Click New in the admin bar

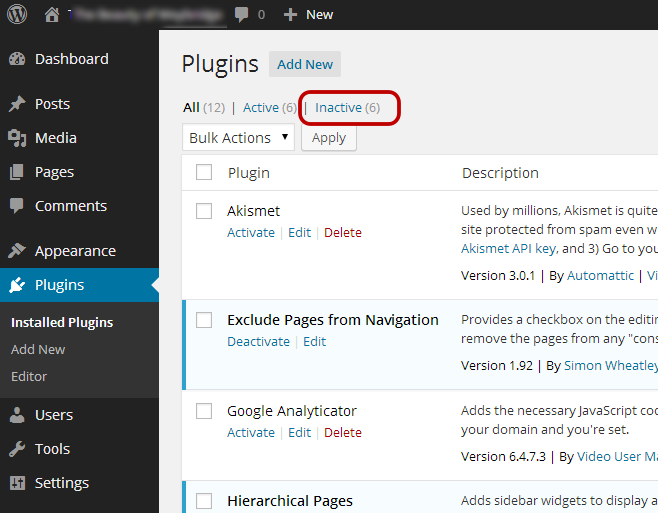click(320, 15)
